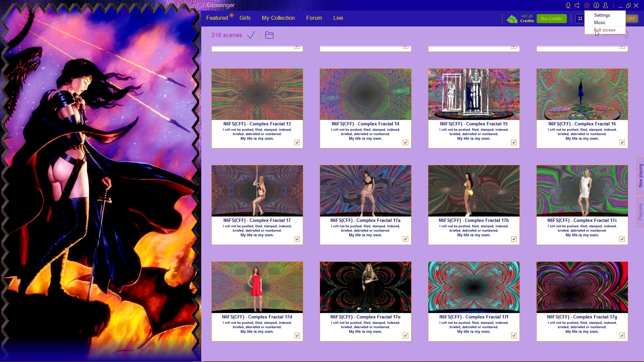Open the Forum tab

(x=314, y=18)
